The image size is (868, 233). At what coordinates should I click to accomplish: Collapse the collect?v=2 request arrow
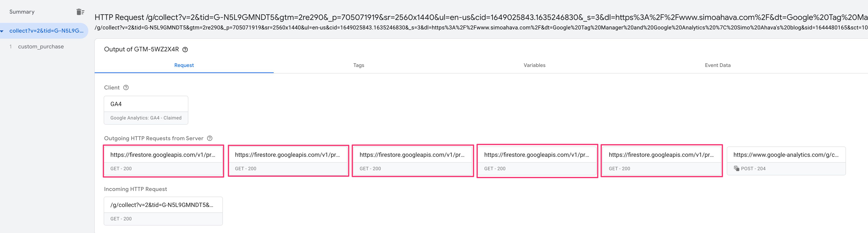pos(2,31)
